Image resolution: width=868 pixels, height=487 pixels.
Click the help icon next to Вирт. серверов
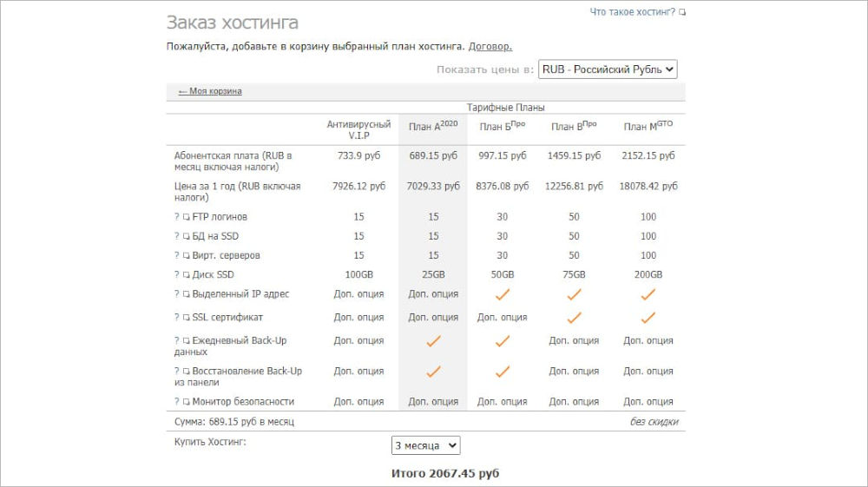coord(177,256)
